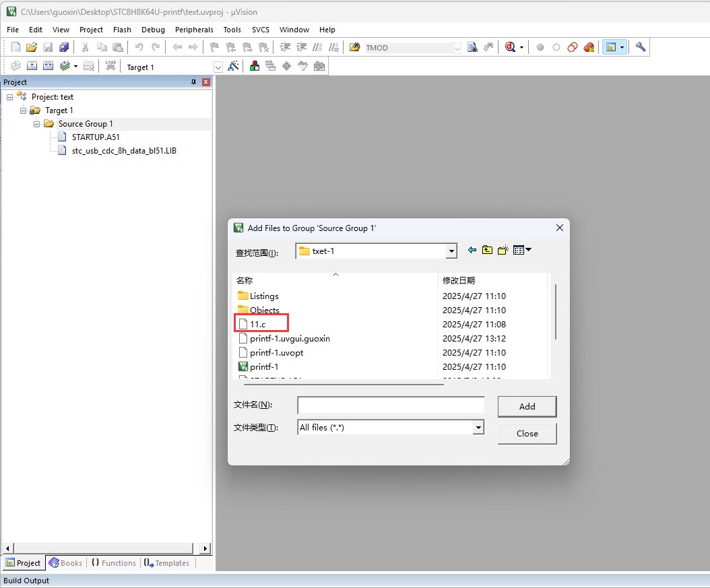Image resolution: width=710 pixels, height=588 pixels.
Task: Switch to the Templates tab
Action: click(166, 562)
